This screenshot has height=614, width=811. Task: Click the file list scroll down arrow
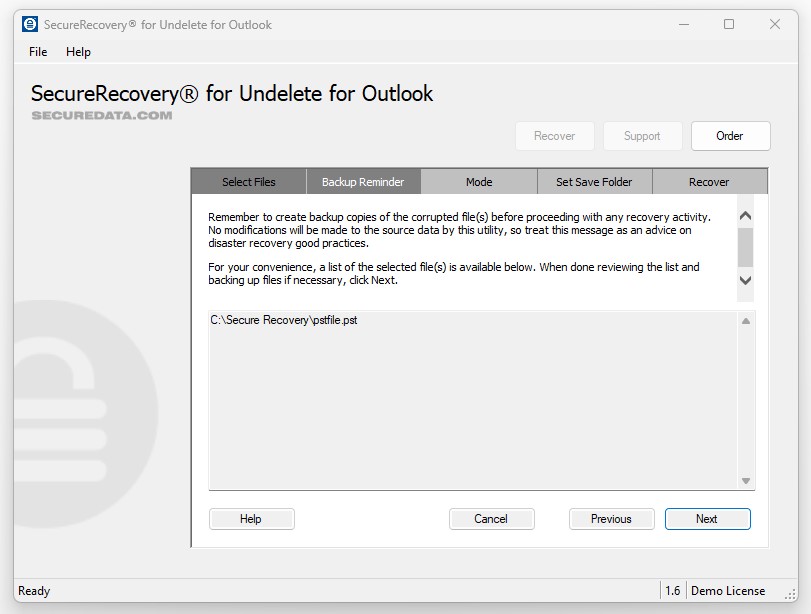point(746,481)
